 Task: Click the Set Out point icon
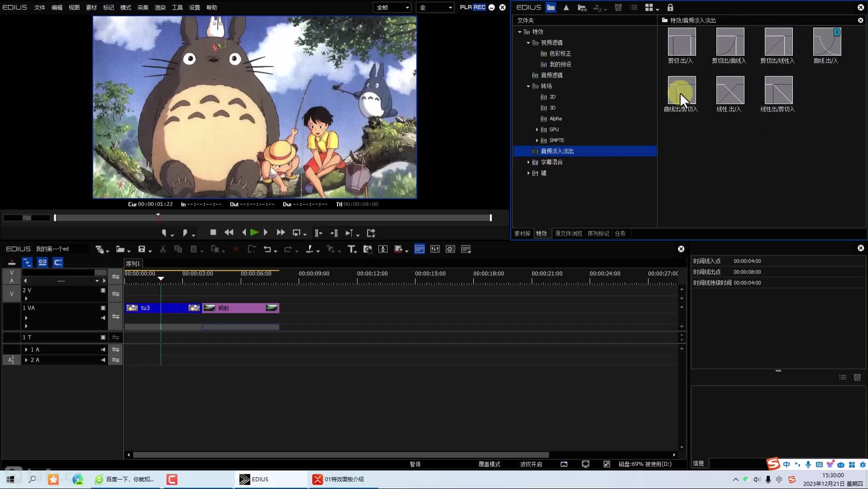click(185, 233)
